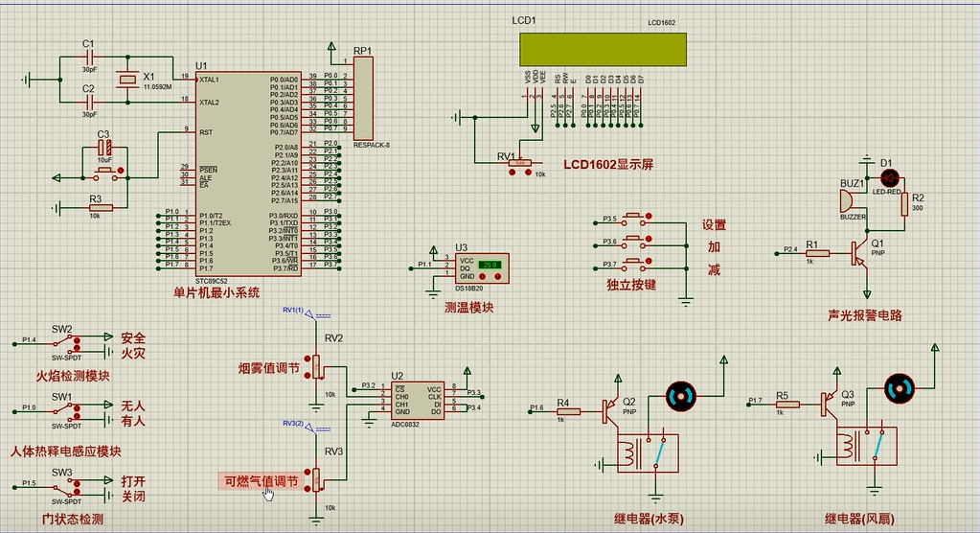Image resolution: width=980 pixels, height=533 pixels.
Task: Select resistor R5 near P1.7
Action: [x=786, y=405]
